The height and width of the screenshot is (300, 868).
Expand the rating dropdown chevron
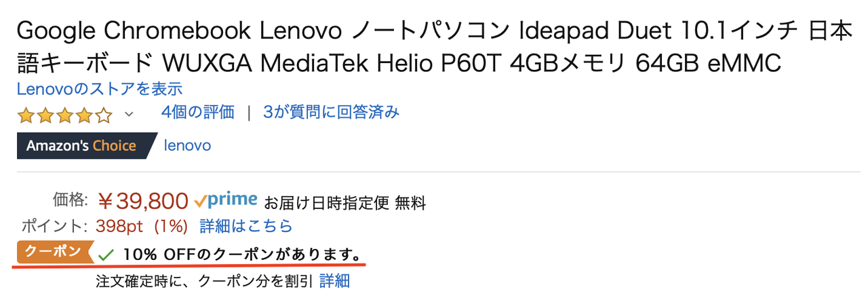[129, 114]
